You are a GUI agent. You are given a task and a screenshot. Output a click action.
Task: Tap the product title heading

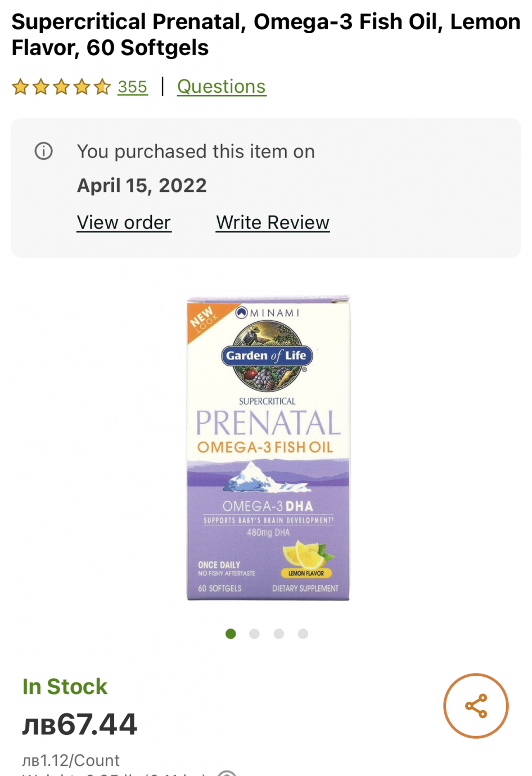(266, 35)
